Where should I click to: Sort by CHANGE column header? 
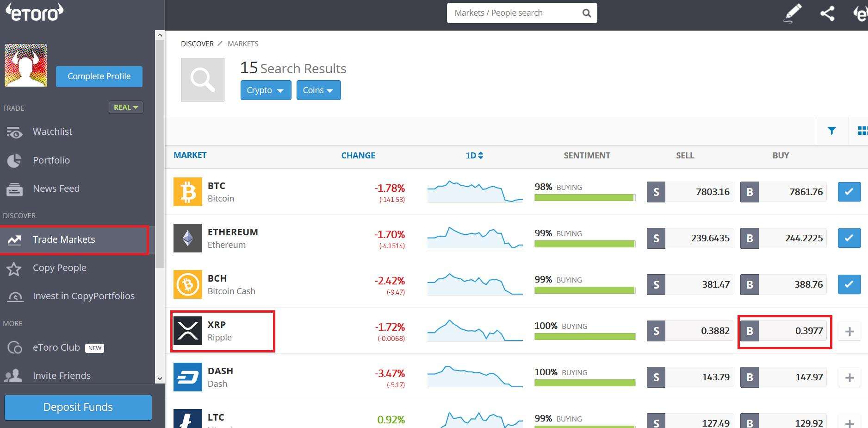(358, 156)
